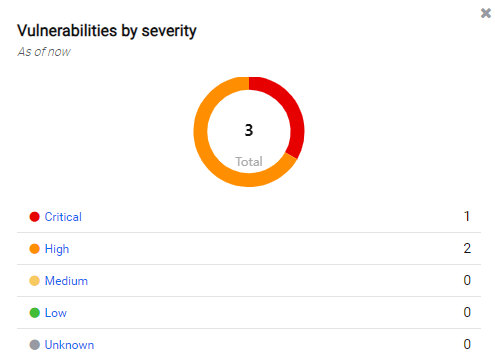Click the yellow Medium legend dot
Image resolution: width=495 pixels, height=363 pixels.
pos(35,281)
